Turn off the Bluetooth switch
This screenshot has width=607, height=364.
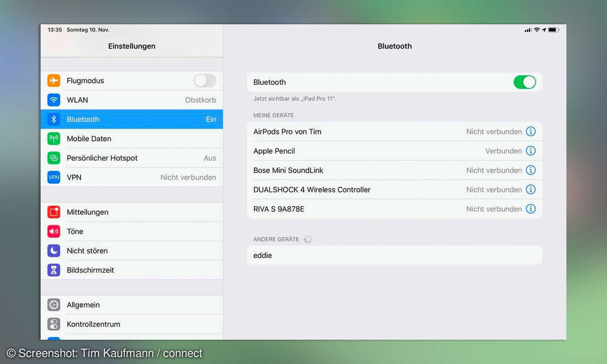pyautogui.click(x=525, y=82)
